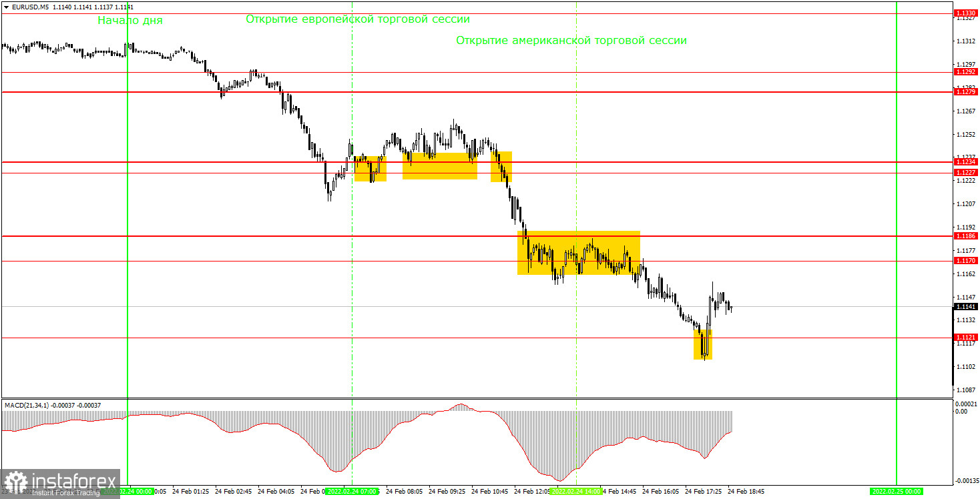Click the 1.1087 value on price scale
980x499 pixels.
(x=965, y=390)
